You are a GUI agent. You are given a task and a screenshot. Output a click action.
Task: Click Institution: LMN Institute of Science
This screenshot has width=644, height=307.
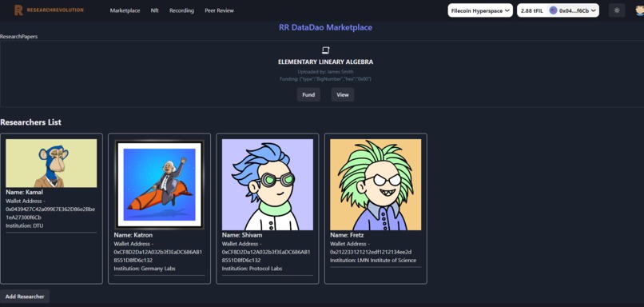tap(373, 260)
